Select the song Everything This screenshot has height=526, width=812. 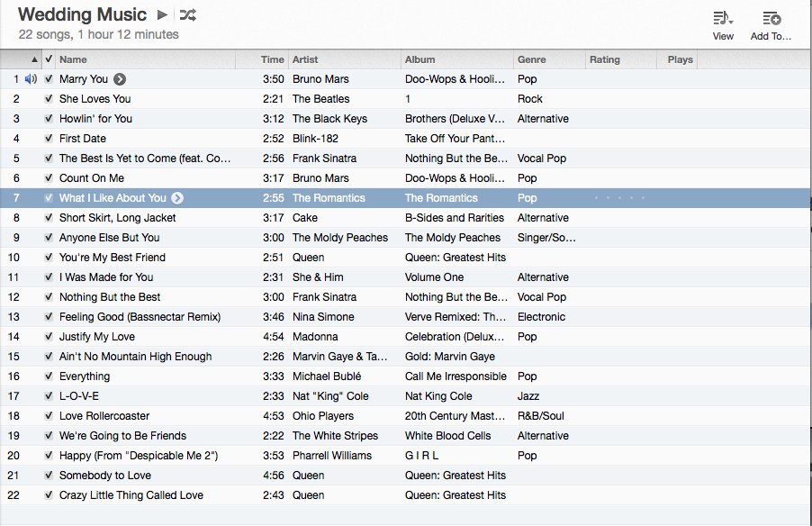85,376
